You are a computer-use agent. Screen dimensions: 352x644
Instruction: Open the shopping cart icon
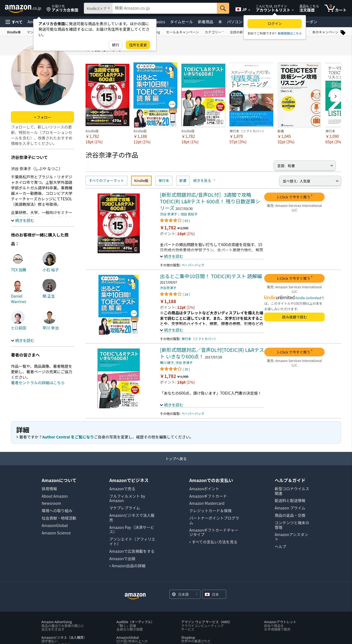[335, 8]
